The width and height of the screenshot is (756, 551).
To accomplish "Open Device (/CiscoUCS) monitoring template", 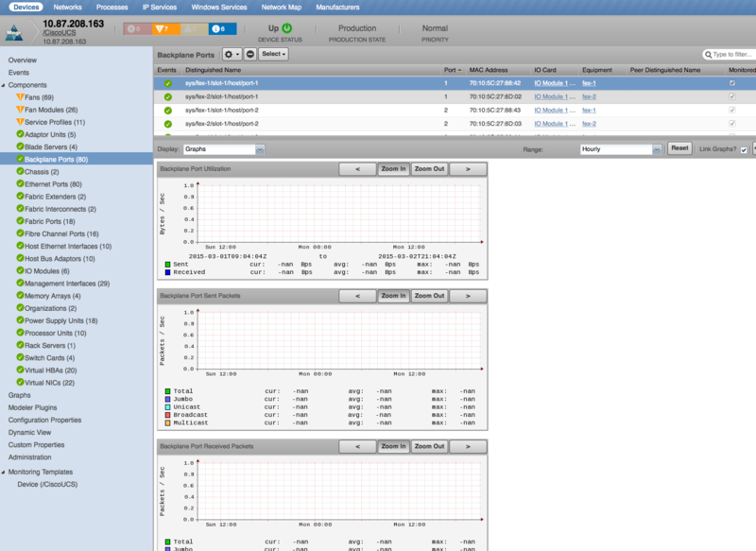I will [x=47, y=485].
